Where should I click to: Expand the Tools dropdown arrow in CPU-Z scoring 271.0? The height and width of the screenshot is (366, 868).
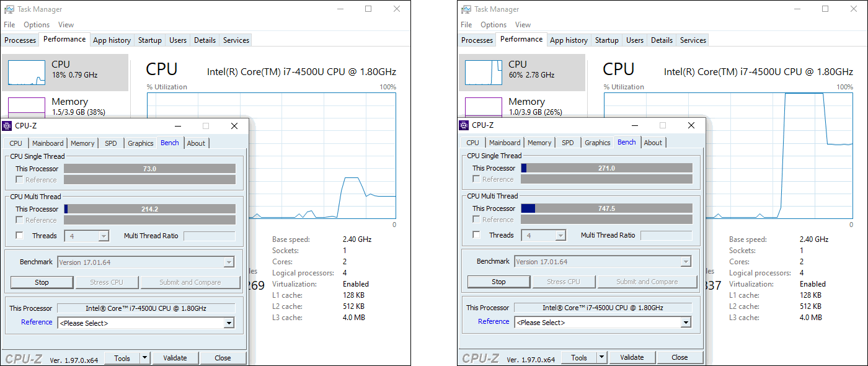601,357
